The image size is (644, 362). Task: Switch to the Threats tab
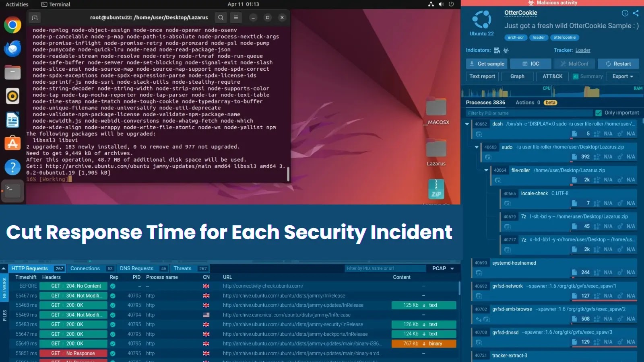point(182,268)
